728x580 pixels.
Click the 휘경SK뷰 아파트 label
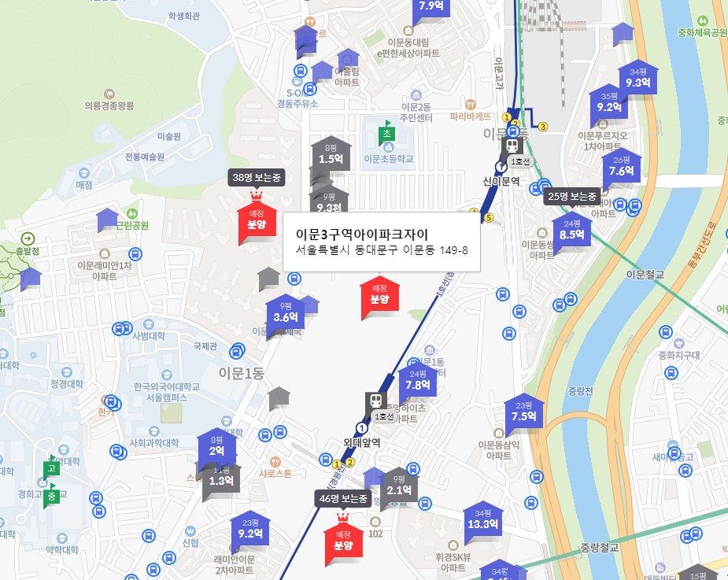pos(453,563)
